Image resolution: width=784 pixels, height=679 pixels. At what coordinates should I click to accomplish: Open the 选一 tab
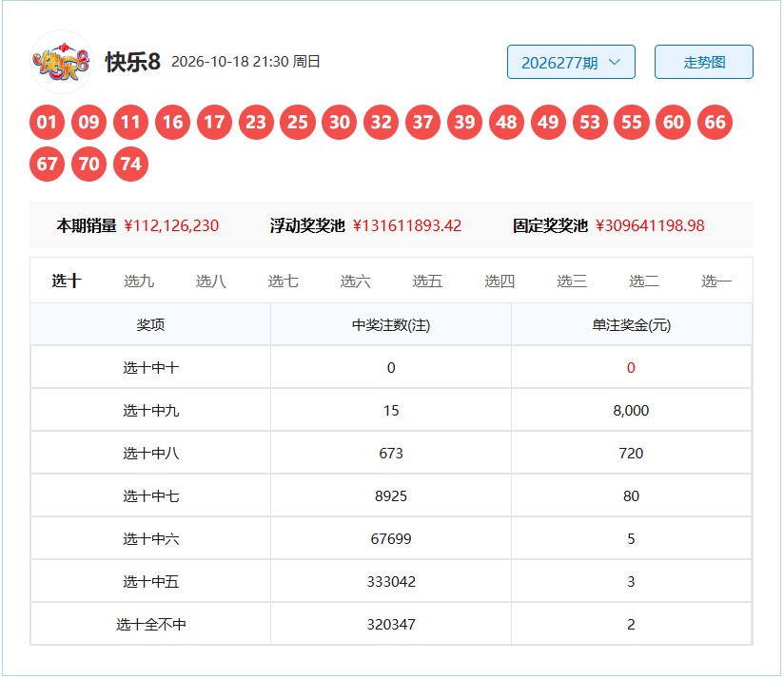pos(716,281)
